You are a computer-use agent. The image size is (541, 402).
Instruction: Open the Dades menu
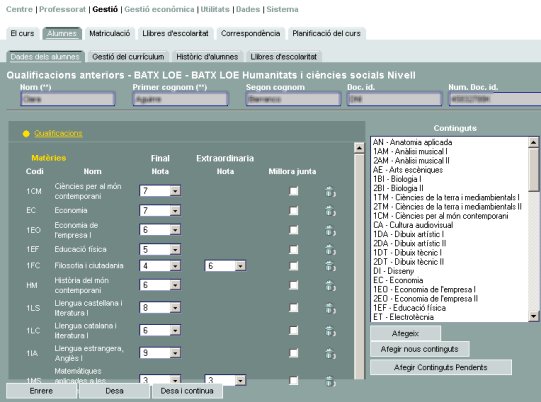pos(248,9)
